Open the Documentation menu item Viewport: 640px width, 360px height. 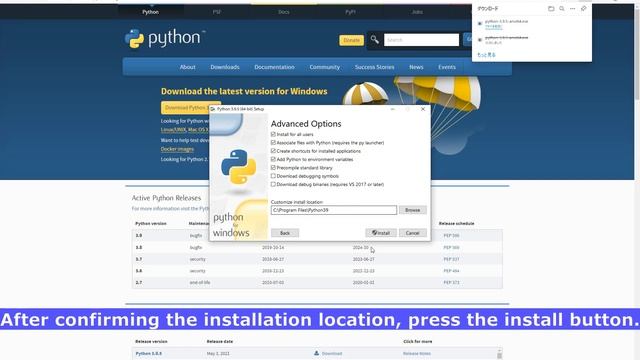(274, 67)
